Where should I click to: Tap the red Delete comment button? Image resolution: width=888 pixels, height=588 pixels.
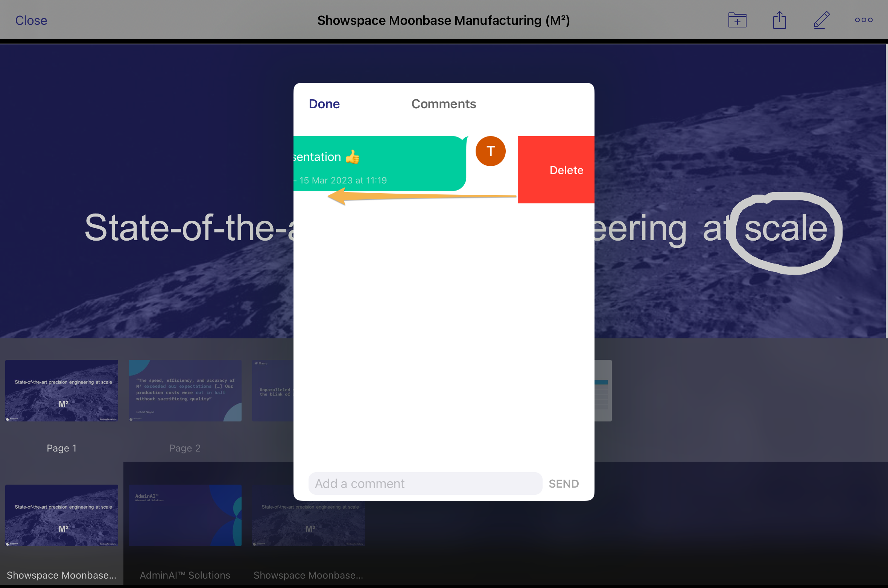[556, 170]
